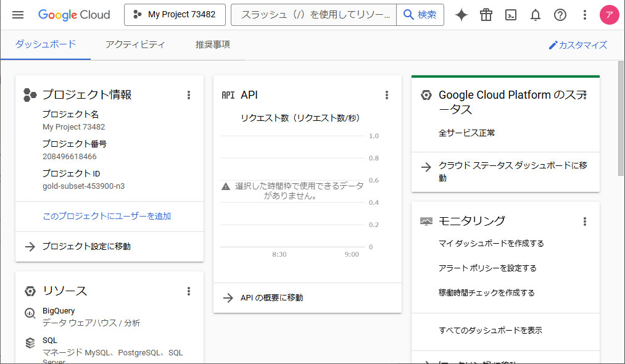This screenshot has width=625, height=364.
Task: Click the モニタリング chart icon
Action: coord(426,221)
